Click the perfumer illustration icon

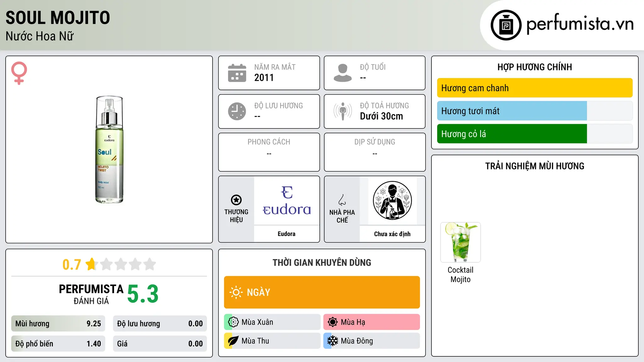392,200
